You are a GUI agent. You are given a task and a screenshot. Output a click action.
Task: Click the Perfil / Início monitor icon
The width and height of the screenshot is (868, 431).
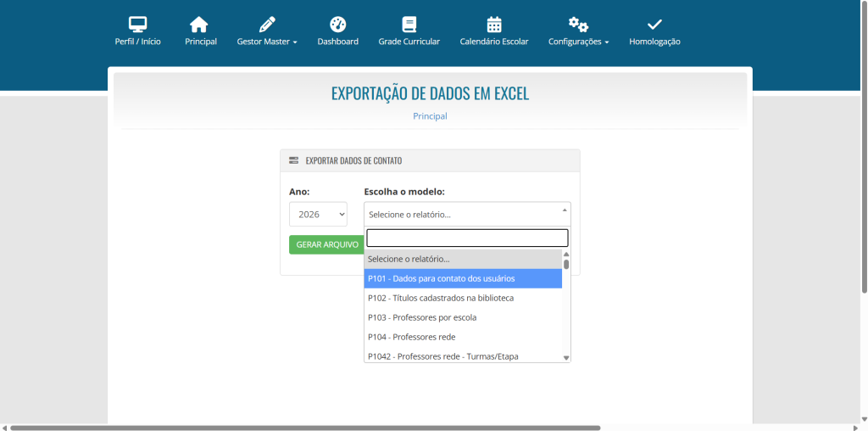click(x=137, y=24)
